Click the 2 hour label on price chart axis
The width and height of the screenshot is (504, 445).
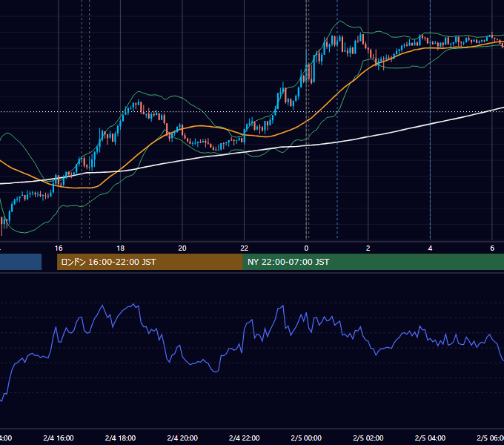click(x=368, y=248)
